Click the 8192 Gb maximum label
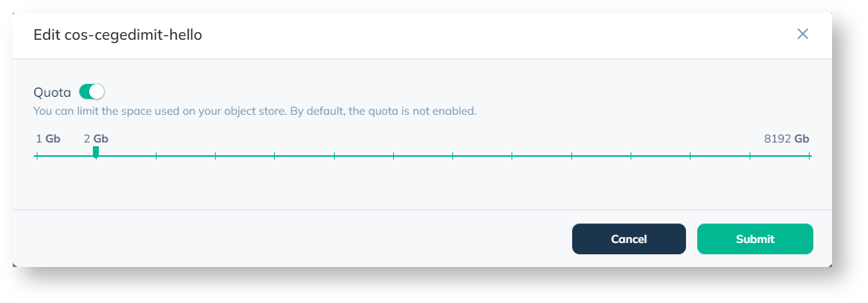The height and width of the screenshot is (303, 868). click(x=786, y=139)
